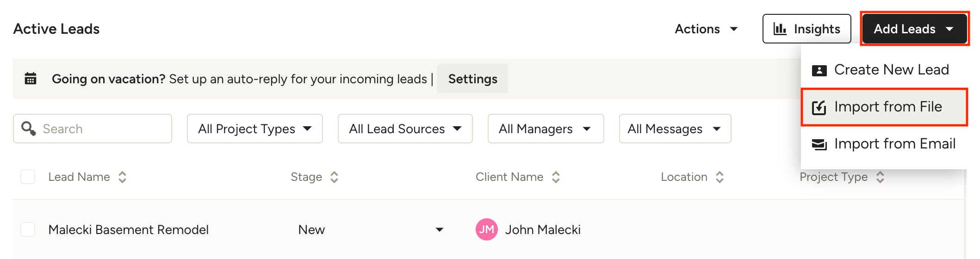Click the Client Name column header label
Image resolution: width=980 pixels, height=259 pixels.
pos(509,177)
